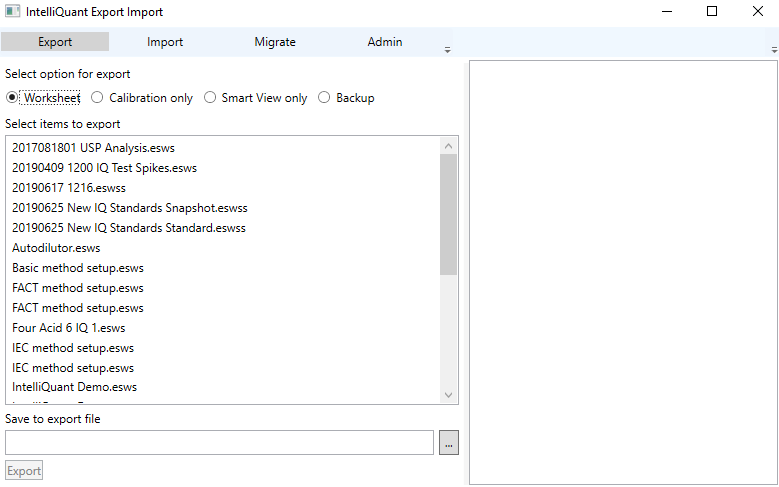Pick the 20190617 1216.eswss item
The image size is (779, 487).
point(69,188)
